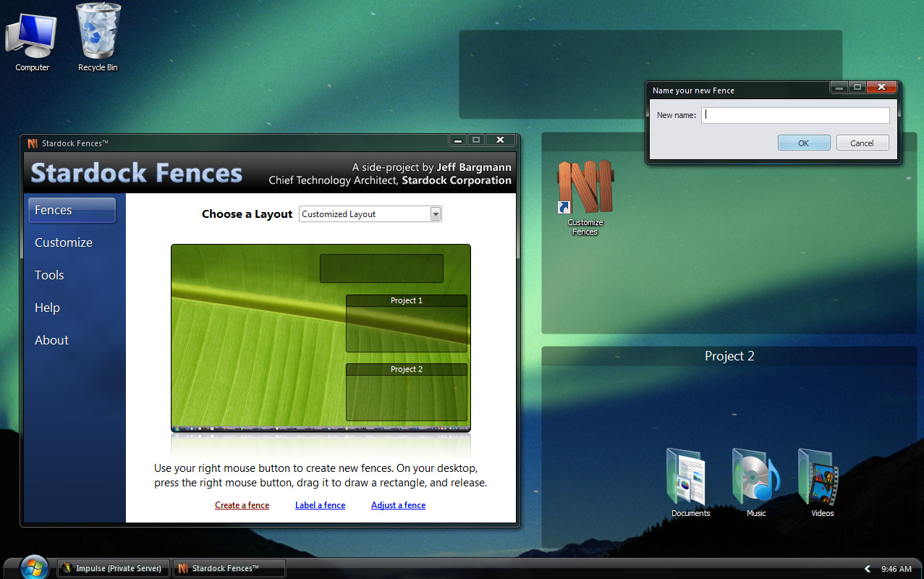
Task: Open the Recycle Bin icon
Action: (98, 38)
